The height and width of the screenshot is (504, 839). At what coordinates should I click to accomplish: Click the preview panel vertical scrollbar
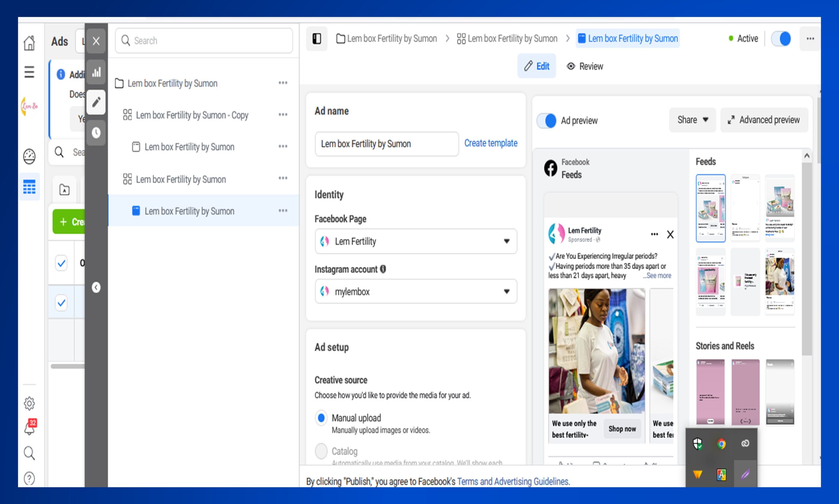[807, 258]
